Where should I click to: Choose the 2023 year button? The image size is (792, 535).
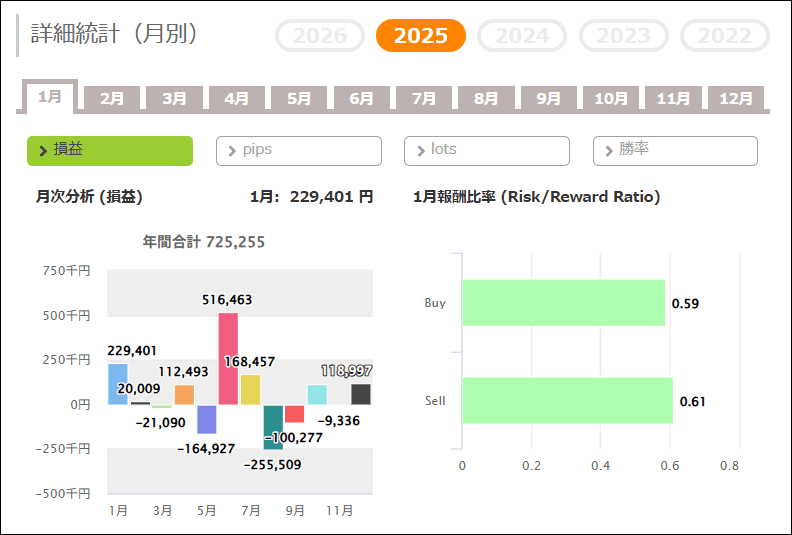pos(623,36)
